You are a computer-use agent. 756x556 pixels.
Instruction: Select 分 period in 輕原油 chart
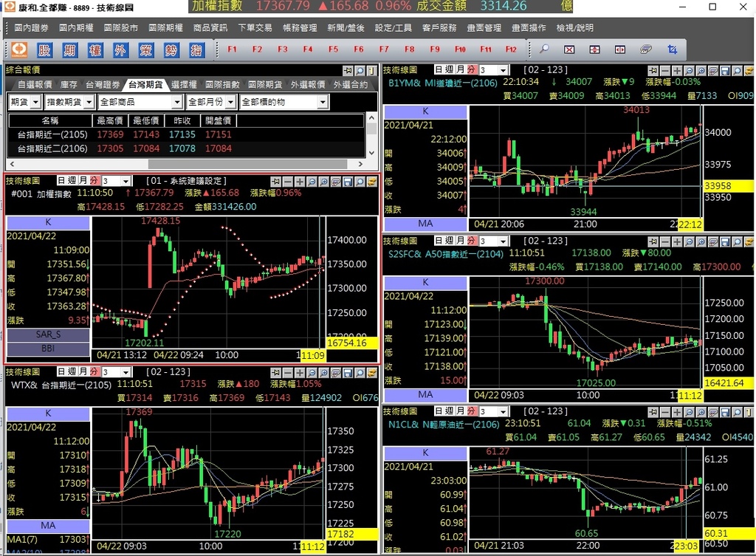(x=471, y=411)
